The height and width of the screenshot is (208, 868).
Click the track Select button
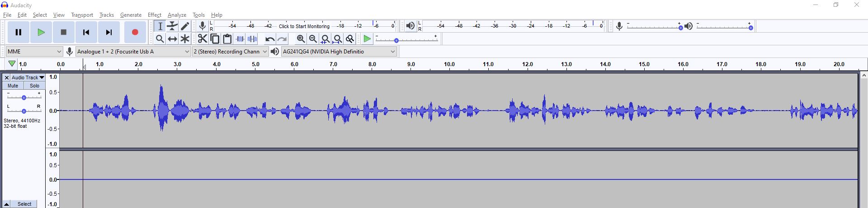point(24,204)
